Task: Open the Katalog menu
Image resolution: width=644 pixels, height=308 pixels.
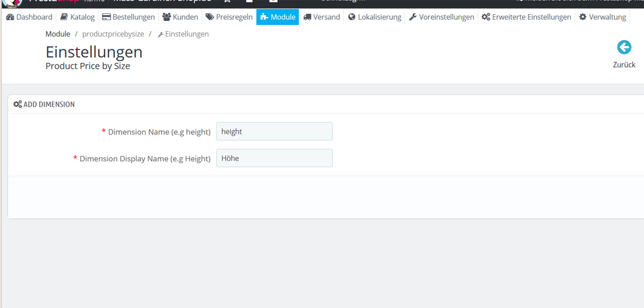Action: pos(77,17)
